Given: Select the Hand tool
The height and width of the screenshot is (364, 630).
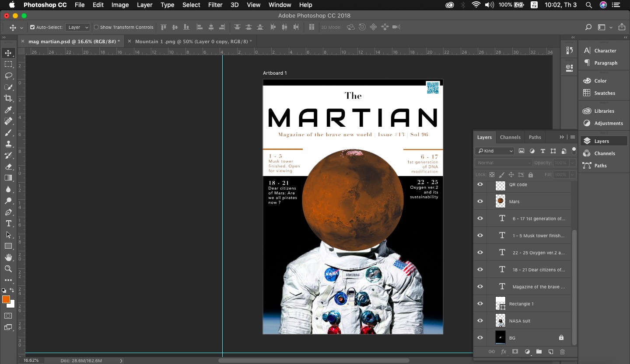Looking at the screenshot, I should [x=8, y=257].
